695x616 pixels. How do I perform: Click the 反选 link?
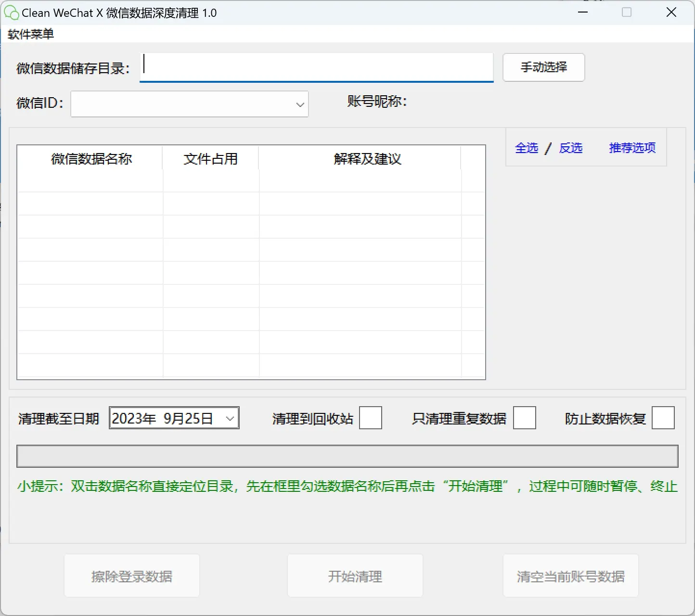pyautogui.click(x=571, y=148)
